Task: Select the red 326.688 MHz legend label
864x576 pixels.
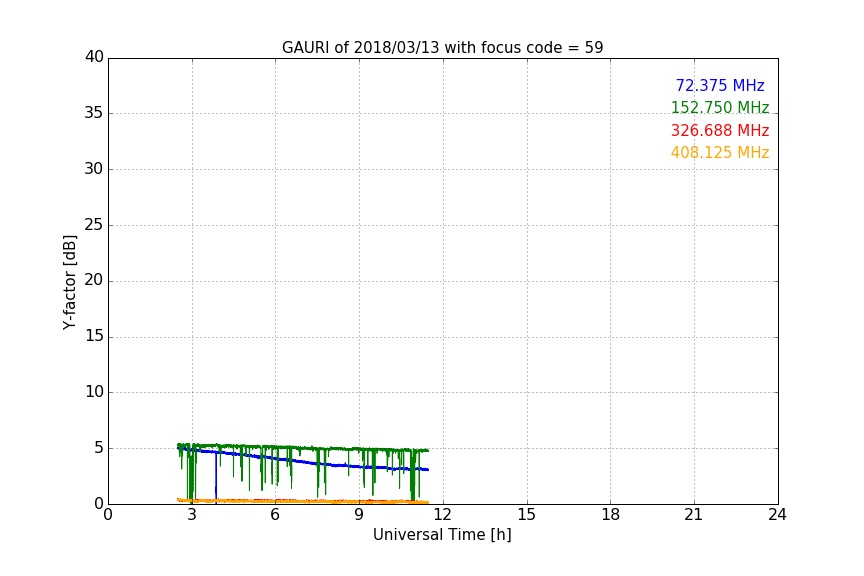Action: [720, 131]
